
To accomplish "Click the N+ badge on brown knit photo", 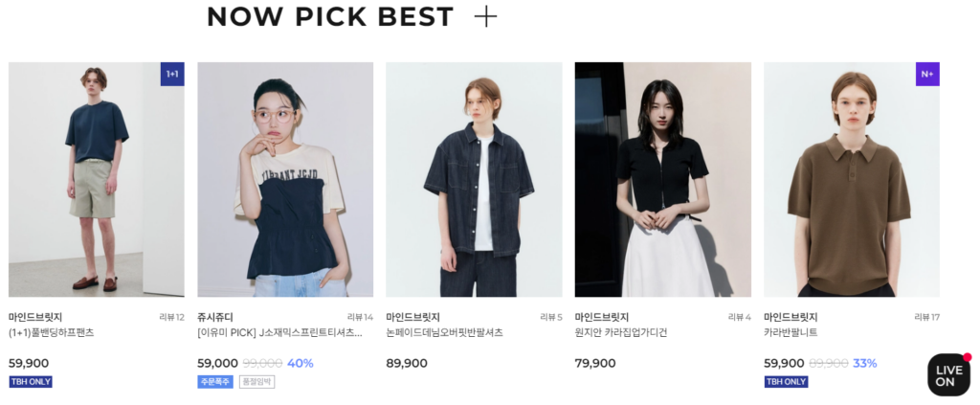I will click(x=927, y=74).
